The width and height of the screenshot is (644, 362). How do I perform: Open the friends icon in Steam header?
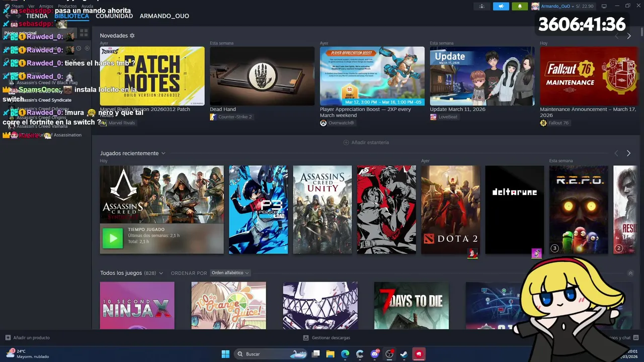pyautogui.click(x=482, y=6)
